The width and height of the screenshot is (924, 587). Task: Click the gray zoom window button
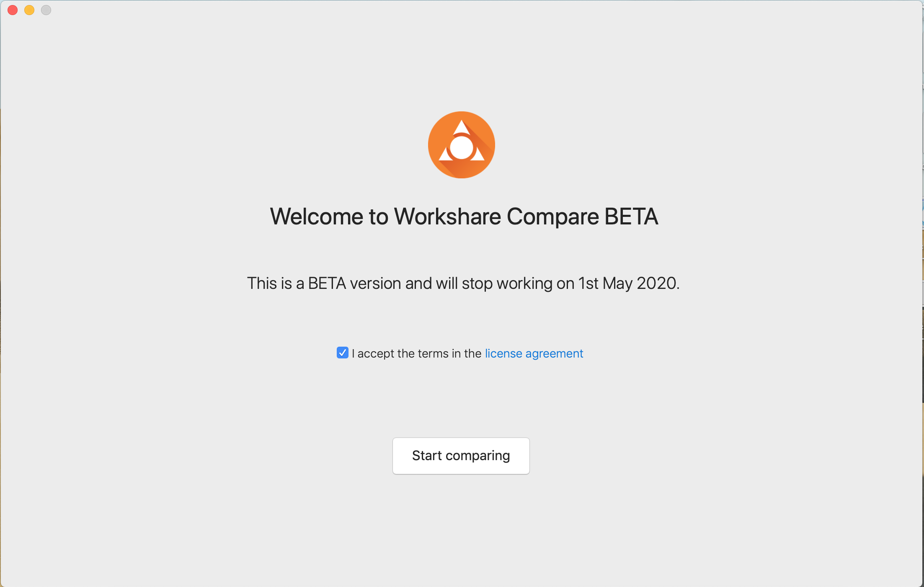[x=46, y=10]
